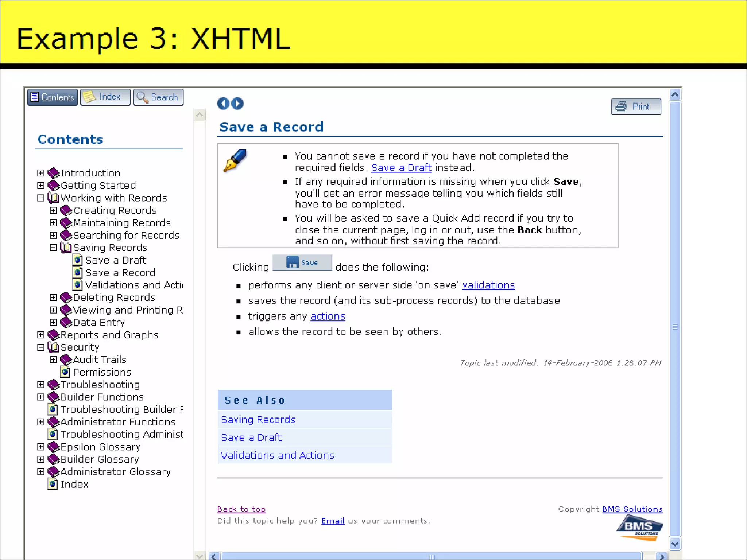Click the Save a Draft topic icon

[77, 260]
